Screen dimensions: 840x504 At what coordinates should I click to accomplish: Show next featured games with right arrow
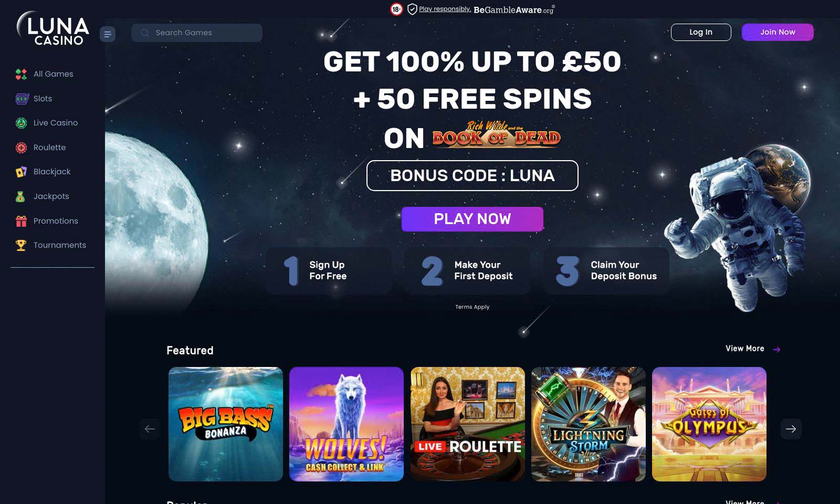point(791,429)
